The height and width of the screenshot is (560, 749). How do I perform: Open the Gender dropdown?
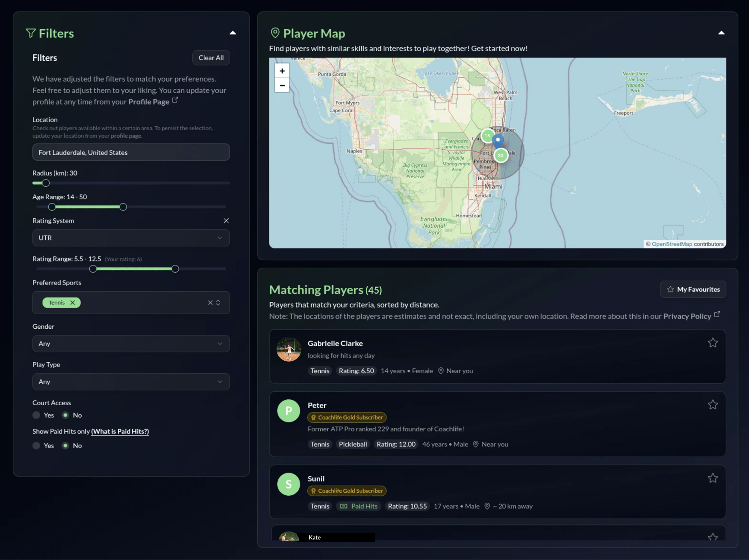pos(131,344)
